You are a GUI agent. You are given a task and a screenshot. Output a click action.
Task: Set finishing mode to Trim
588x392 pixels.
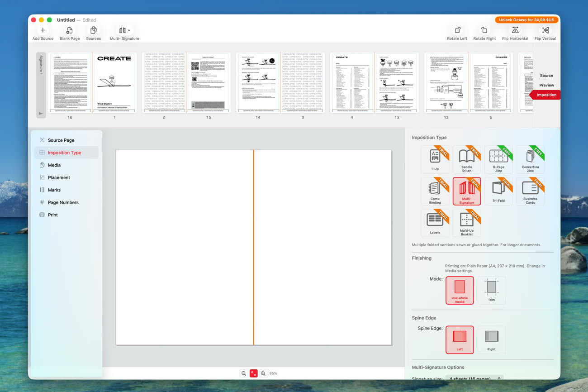point(491,290)
